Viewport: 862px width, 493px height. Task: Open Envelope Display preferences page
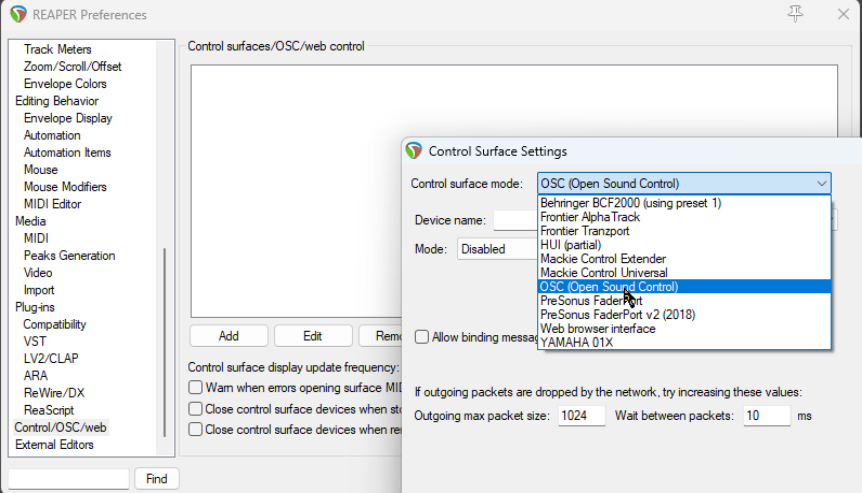(68, 118)
